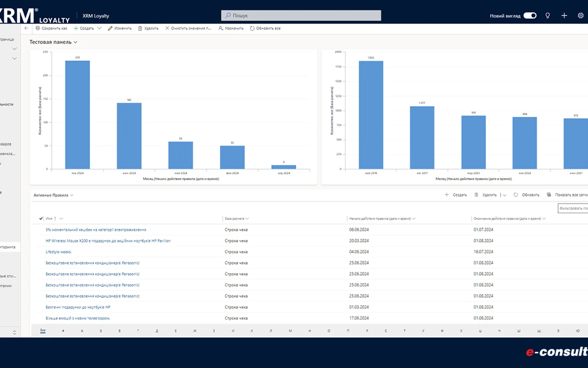The width and height of the screenshot is (588, 368).
Task: Open the 5% моментальний кешбек rule link
Action: [x=96, y=230]
